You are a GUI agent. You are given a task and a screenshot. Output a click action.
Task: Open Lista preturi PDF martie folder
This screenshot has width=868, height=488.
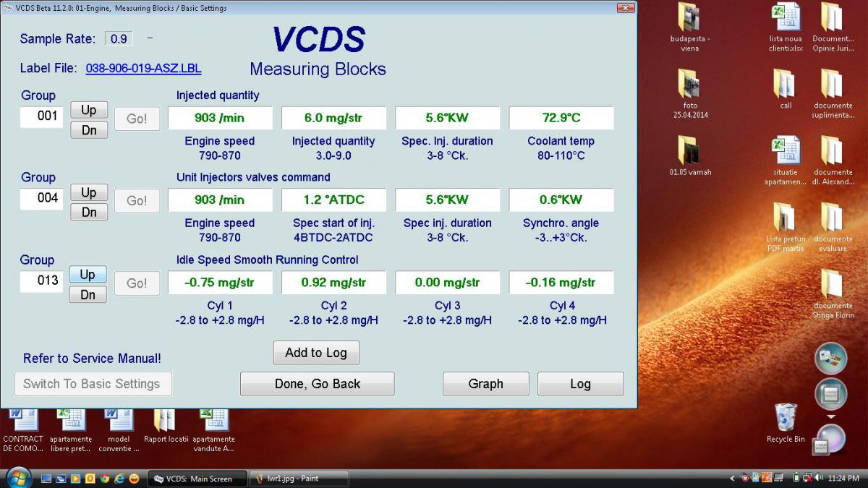pos(786,228)
